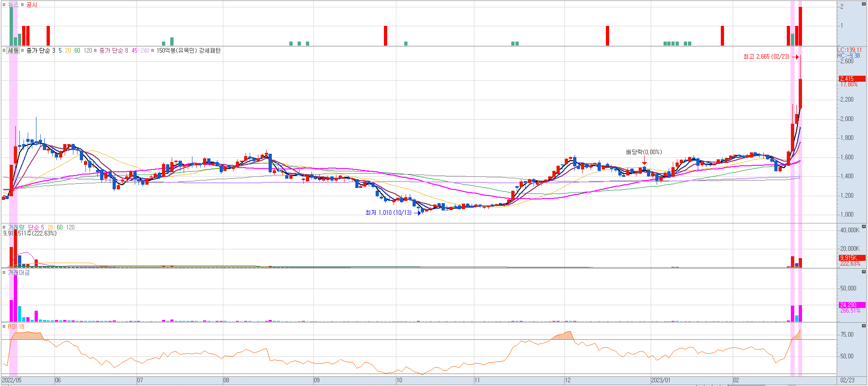Click the 75.00 RSI axis label
This screenshot has width=868, height=386.
[x=847, y=334]
